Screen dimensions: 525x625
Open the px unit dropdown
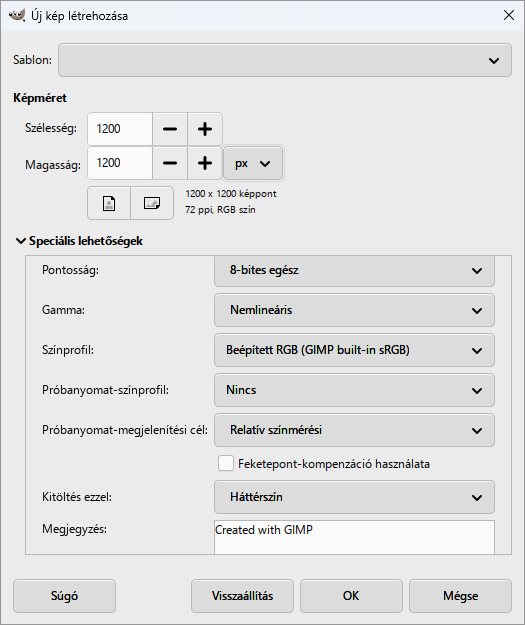click(x=253, y=163)
